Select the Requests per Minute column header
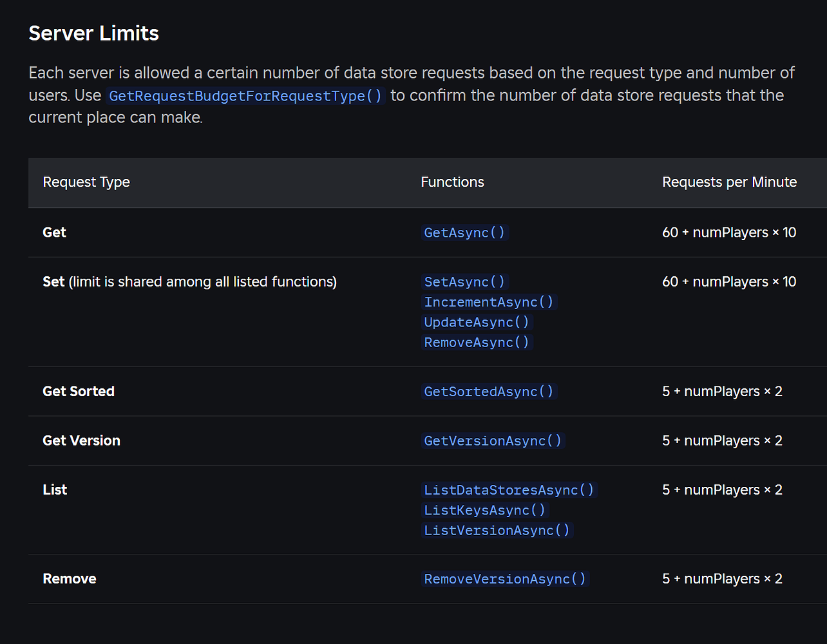Image resolution: width=827 pixels, height=644 pixels. (x=729, y=182)
